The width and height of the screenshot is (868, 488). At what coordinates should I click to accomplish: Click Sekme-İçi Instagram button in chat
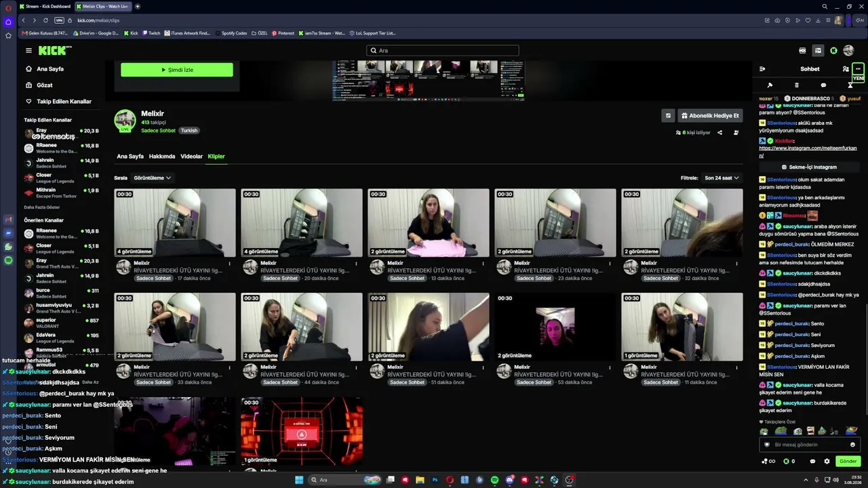[809, 167]
